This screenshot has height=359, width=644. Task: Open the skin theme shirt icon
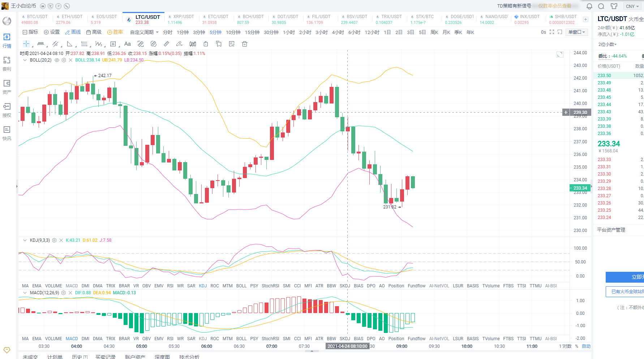pyautogui.click(x=614, y=6)
